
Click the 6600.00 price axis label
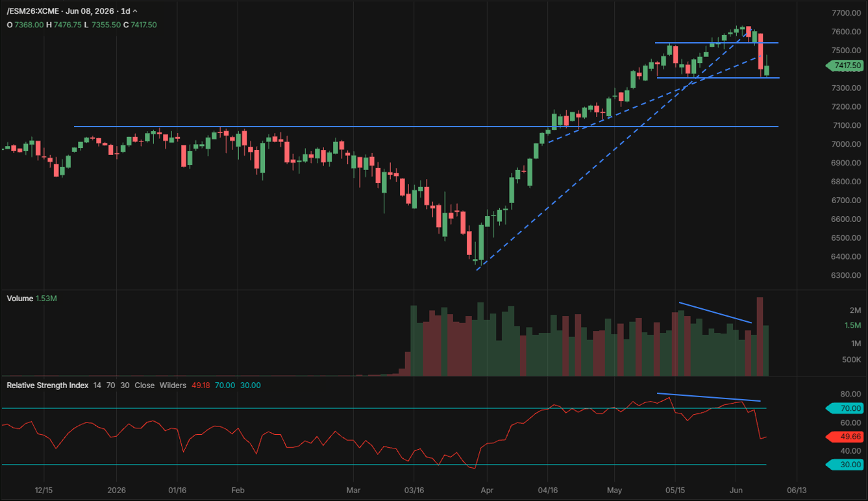[x=846, y=219]
